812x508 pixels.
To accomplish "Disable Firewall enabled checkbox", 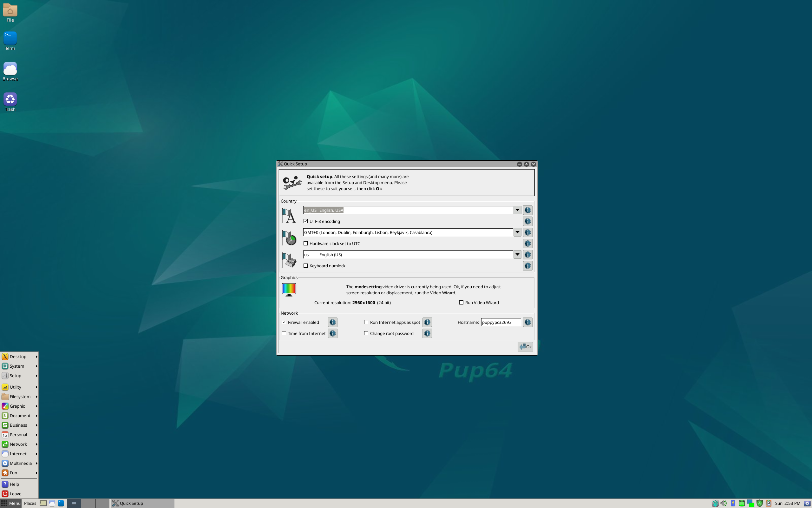I will (x=284, y=322).
